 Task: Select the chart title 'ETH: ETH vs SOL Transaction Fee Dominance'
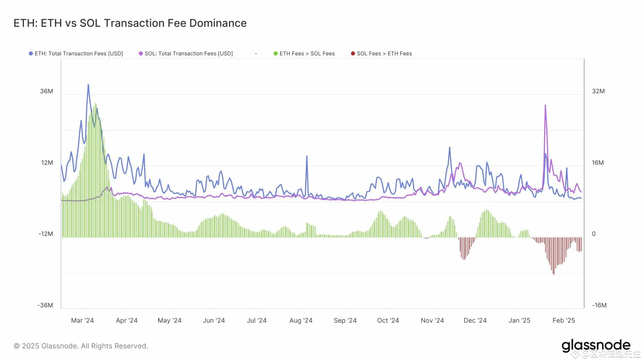click(x=130, y=23)
